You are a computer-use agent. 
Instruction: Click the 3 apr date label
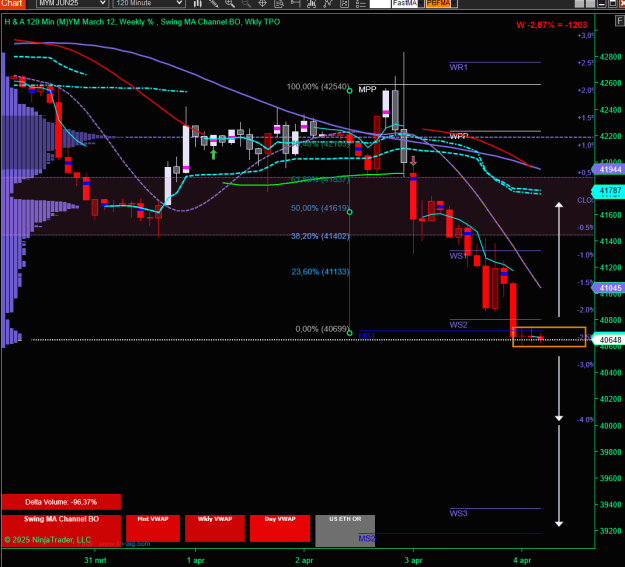413,560
